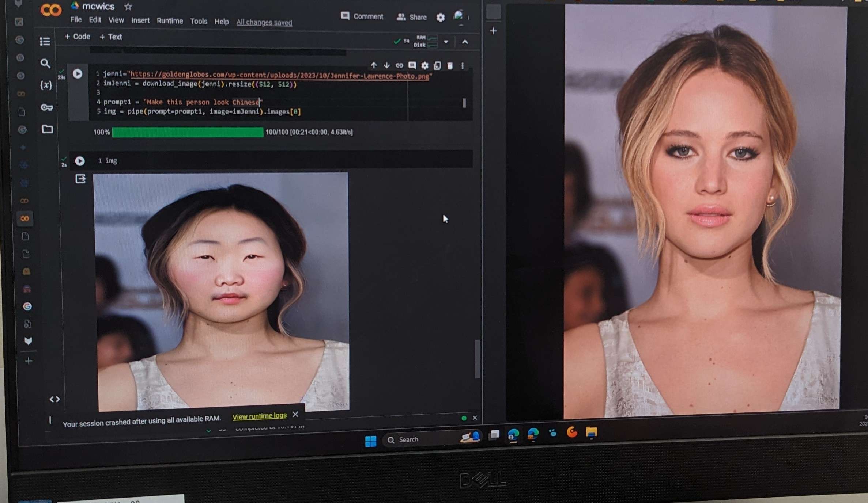Open the cell more options menu

click(x=463, y=66)
